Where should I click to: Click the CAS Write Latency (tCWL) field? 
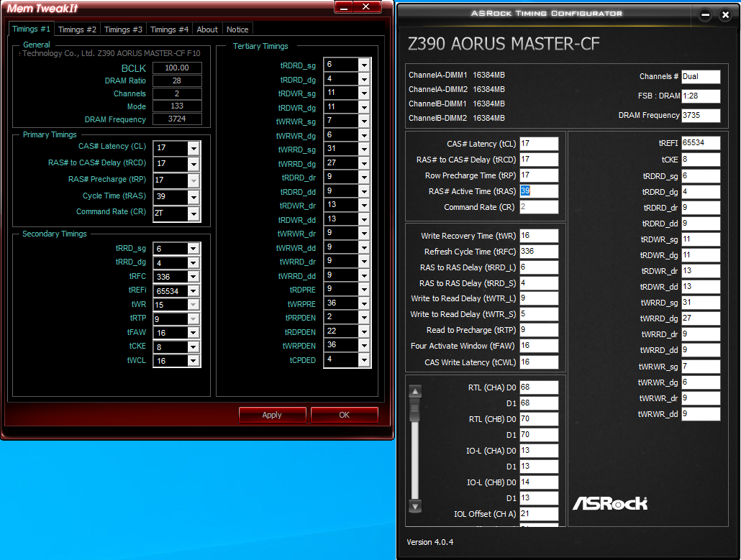click(x=540, y=362)
